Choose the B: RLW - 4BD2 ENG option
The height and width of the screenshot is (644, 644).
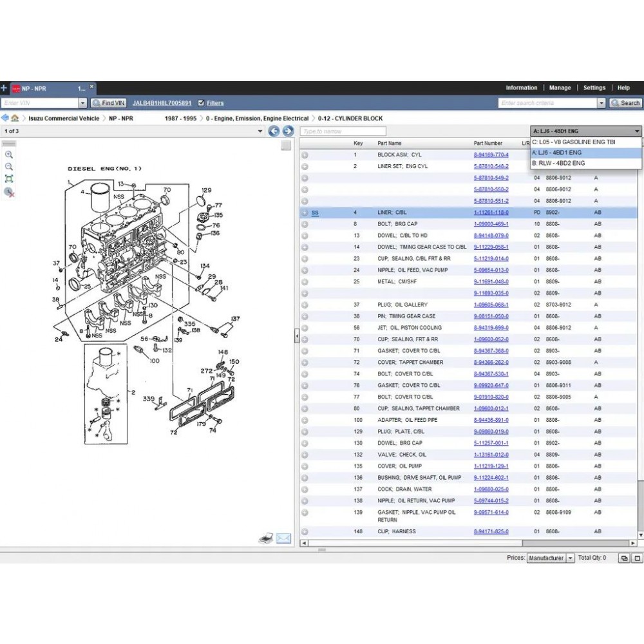(558, 164)
